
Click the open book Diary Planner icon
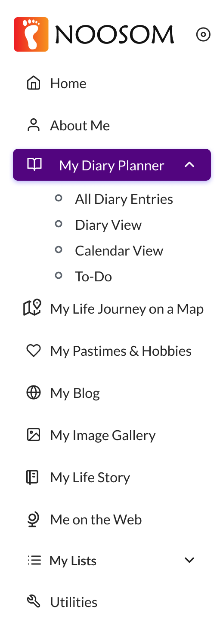(34, 164)
